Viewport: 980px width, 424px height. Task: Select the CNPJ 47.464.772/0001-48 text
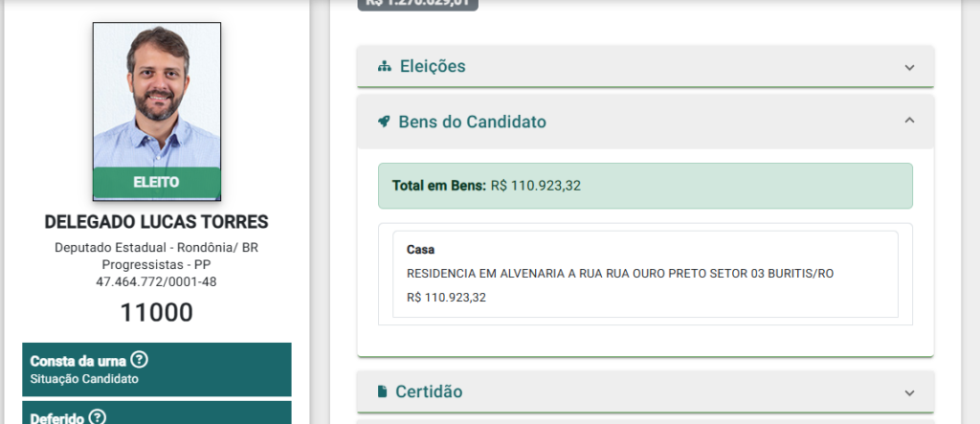(156, 282)
